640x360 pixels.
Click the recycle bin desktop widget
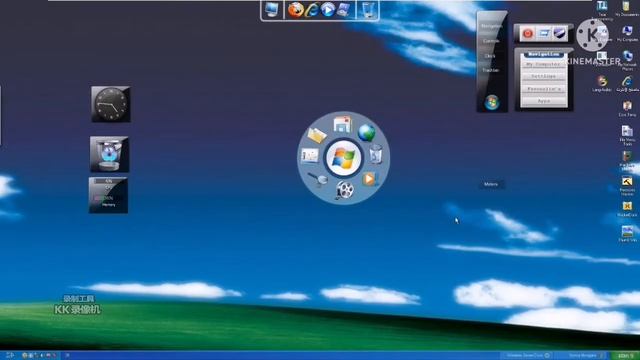tap(109, 154)
